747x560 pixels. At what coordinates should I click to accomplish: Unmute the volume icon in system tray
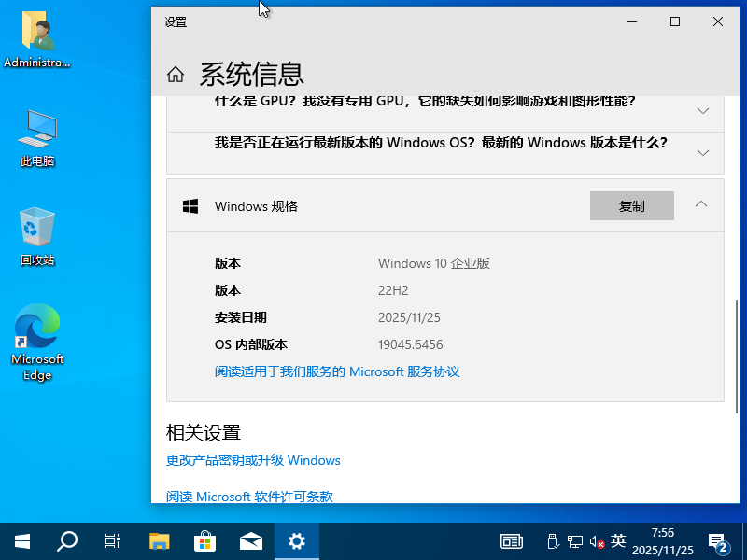tap(596, 540)
